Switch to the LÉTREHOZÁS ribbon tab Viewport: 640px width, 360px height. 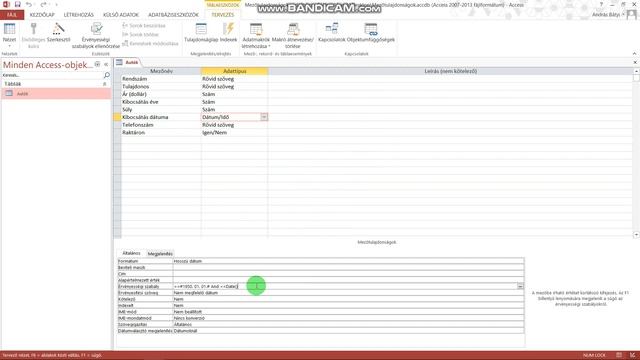(x=79, y=15)
